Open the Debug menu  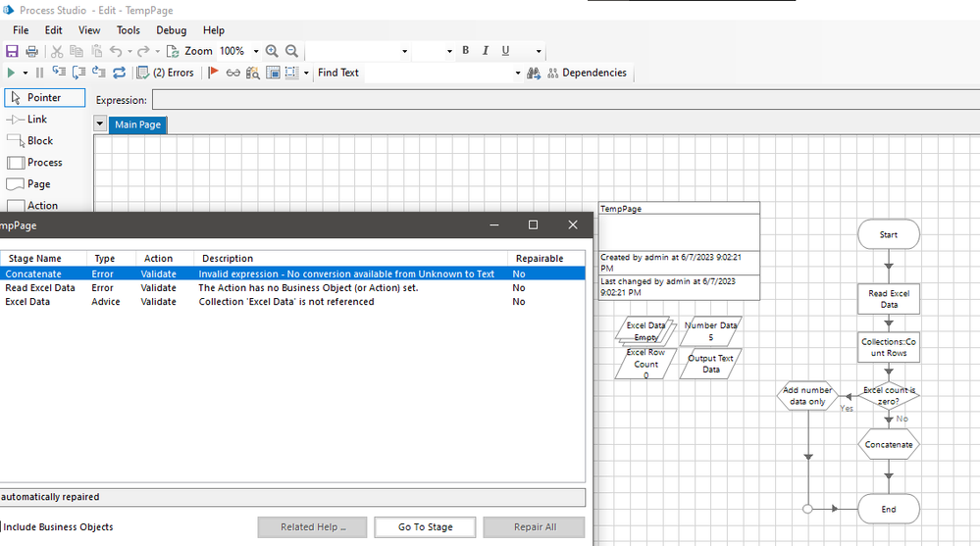point(172,30)
